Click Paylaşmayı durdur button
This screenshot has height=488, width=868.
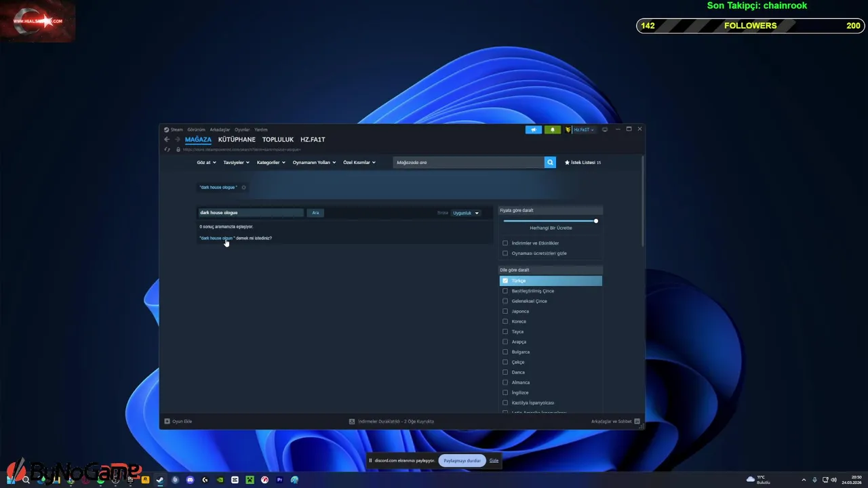click(462, 461)
